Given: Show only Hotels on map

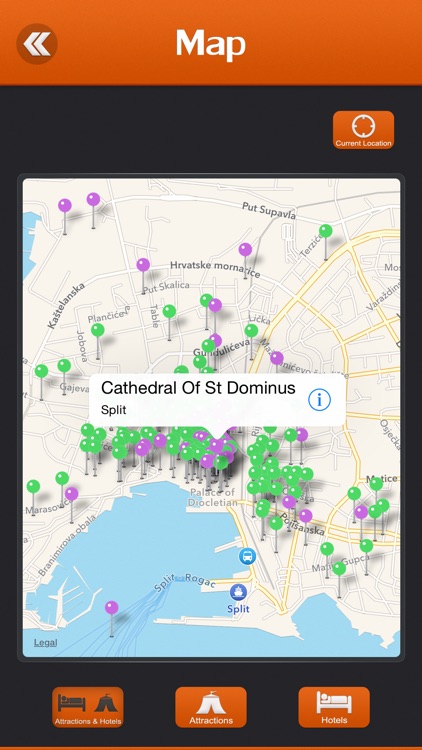Looking at the screenshot, I should [334, 707].
